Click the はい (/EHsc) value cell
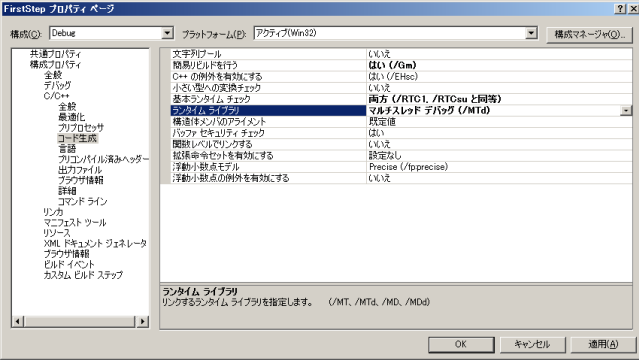Viewport: 639px width, 360px height. coord(499,77)
